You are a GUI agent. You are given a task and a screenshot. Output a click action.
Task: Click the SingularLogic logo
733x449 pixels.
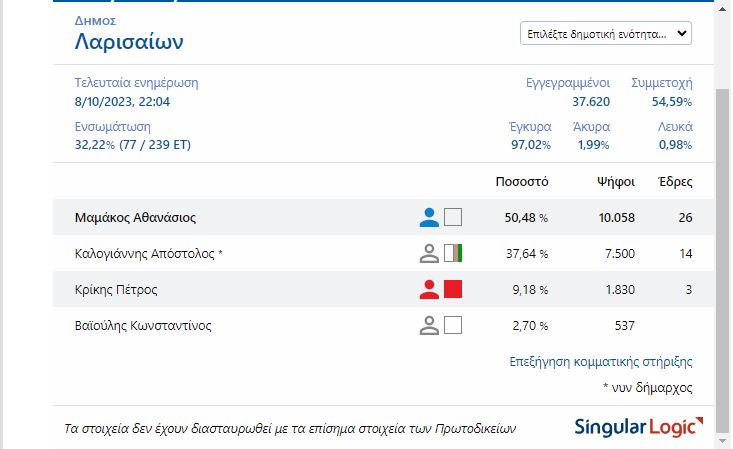(633, 428)
